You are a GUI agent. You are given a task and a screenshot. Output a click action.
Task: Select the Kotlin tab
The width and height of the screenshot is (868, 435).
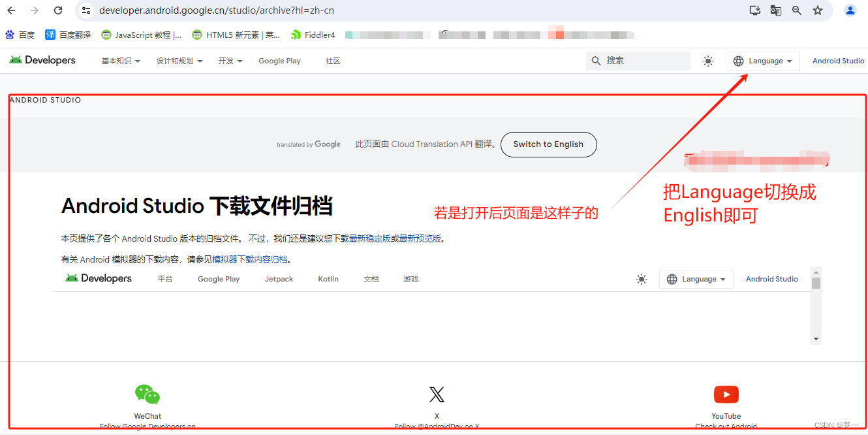pos(328,279)
